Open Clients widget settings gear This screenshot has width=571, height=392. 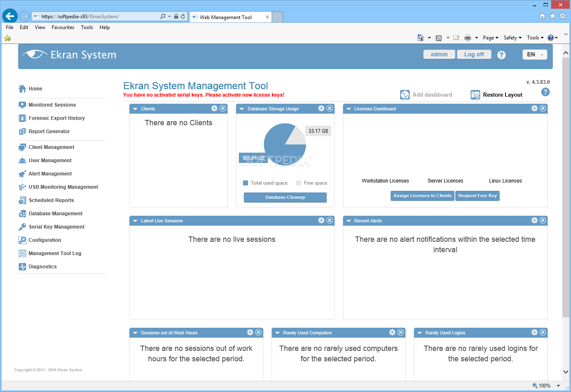(214, 108)
